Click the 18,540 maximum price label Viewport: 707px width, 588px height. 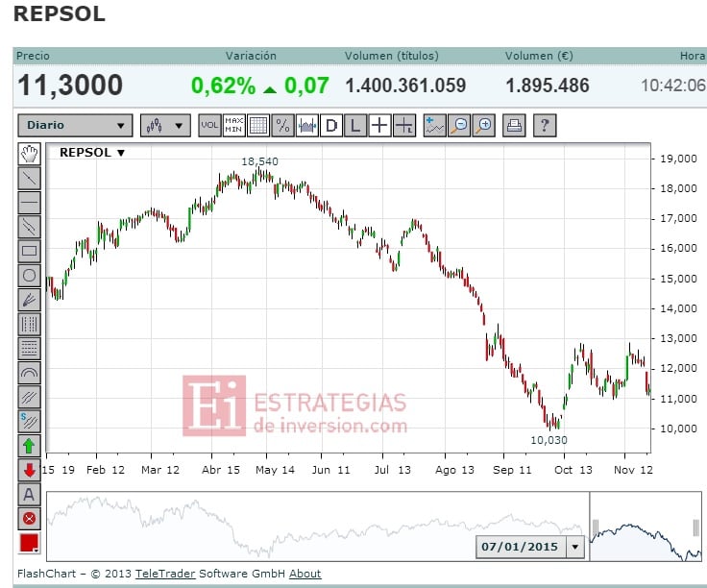point(259,161)
